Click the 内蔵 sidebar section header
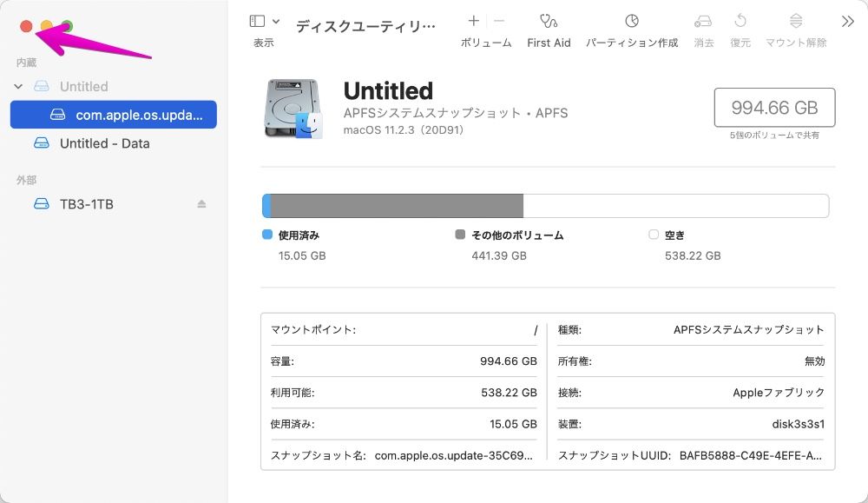Image resolution: width=868 pixels, height=503 pixels. (27, 63)
